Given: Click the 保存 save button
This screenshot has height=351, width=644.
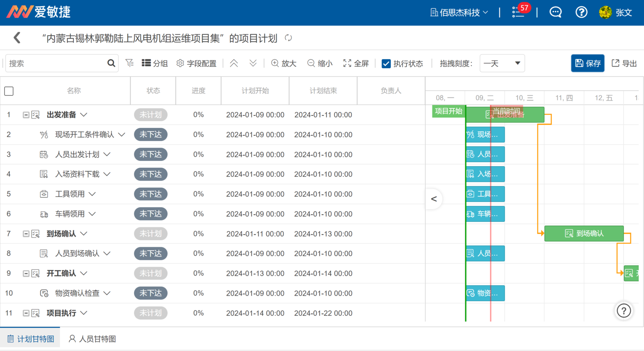Looking at the screenshot, I should tap(588, 63).
